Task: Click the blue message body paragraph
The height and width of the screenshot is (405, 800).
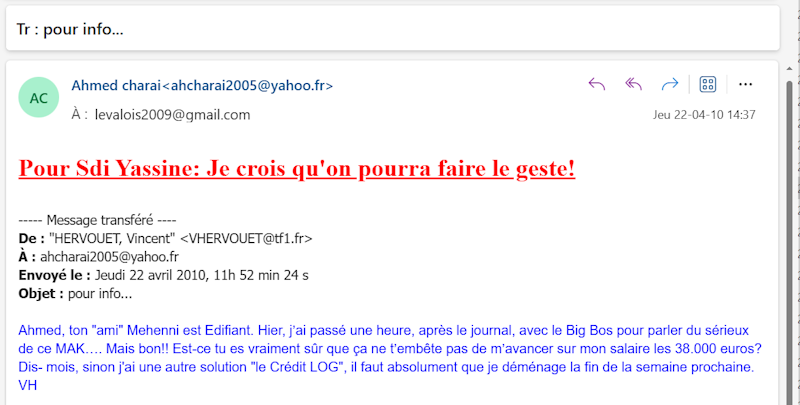Action: click(x=390, y=349)
